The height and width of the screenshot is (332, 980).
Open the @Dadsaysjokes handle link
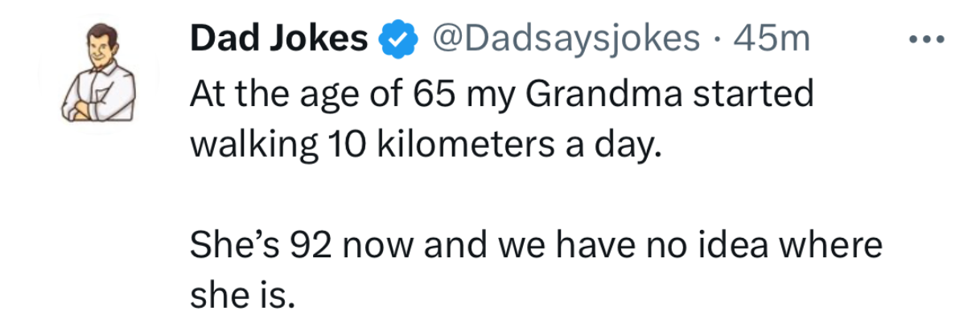click(x=566, y=39)
